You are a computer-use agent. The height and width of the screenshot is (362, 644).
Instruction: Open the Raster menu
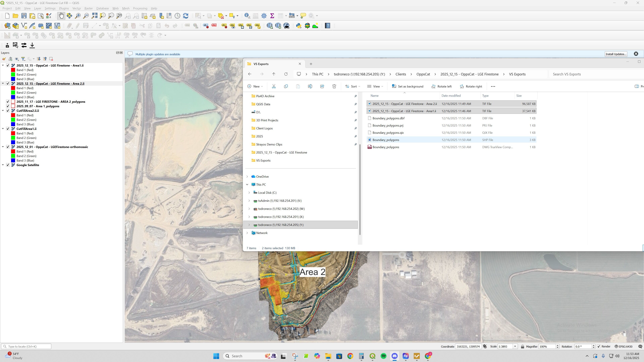[89, 8]
